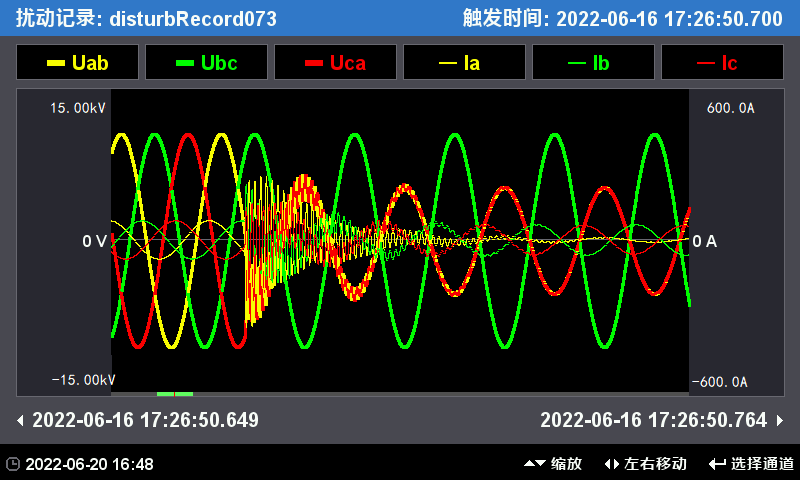
Task: Toggle the Ubc voltage channel
Action: coord(206,62)
